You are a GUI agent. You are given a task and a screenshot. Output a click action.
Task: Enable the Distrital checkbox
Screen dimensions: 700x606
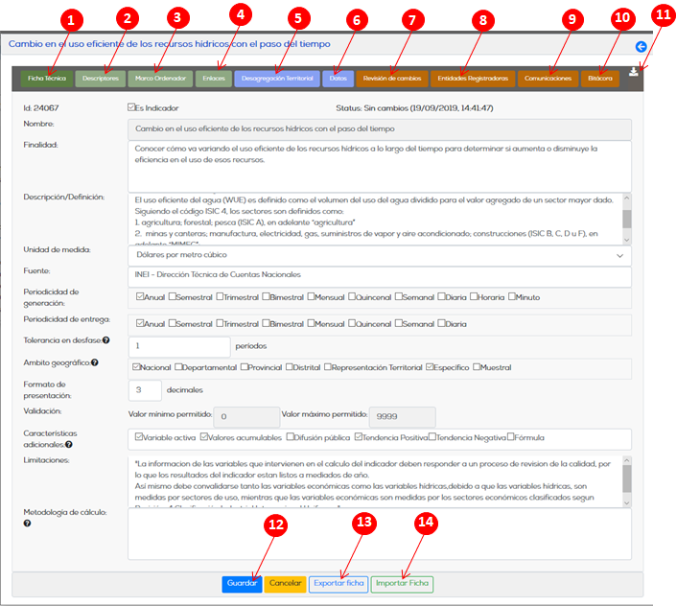pyautogui.click(x=290, y=367)
